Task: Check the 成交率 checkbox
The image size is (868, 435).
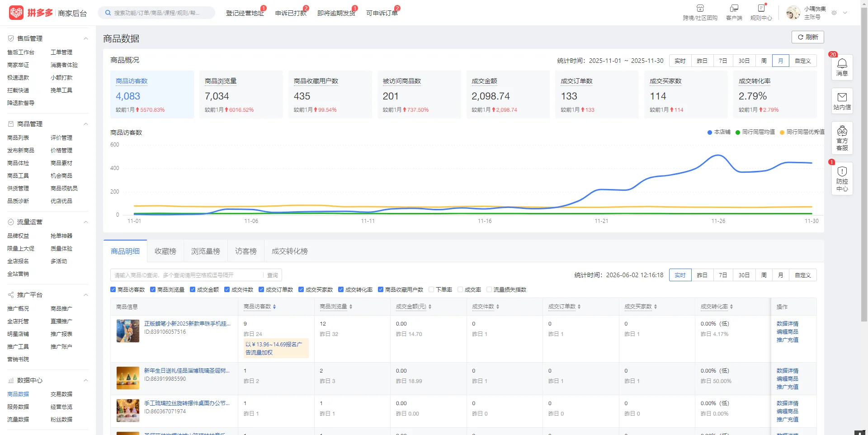Action: click(460, 289)
